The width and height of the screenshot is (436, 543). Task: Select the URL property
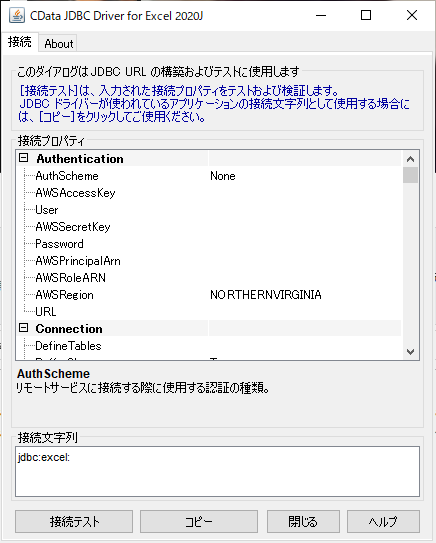tap(46, 312)
